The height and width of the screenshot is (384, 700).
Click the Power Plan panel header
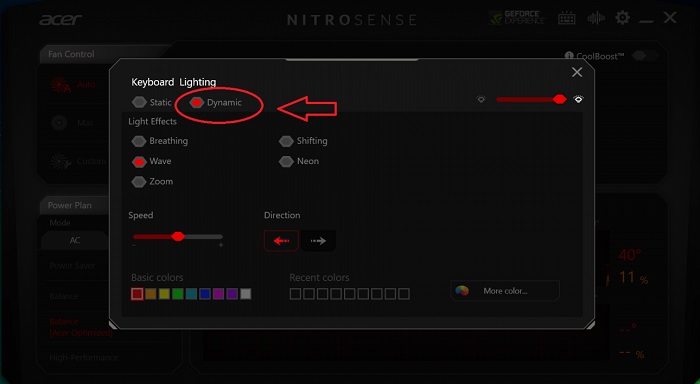click(x=70, y=205)
